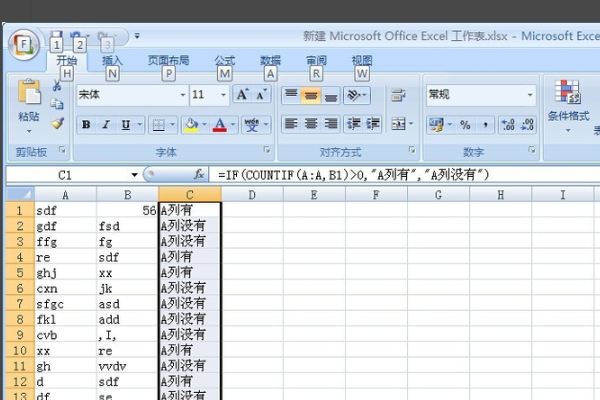Switch to the 公式 tab

pos(225,60)
